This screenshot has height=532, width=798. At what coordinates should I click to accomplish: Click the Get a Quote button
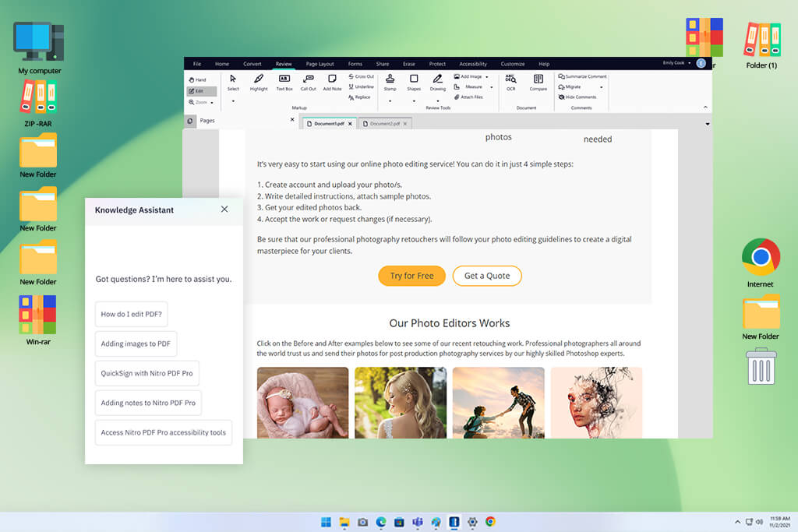coord(487,276)
